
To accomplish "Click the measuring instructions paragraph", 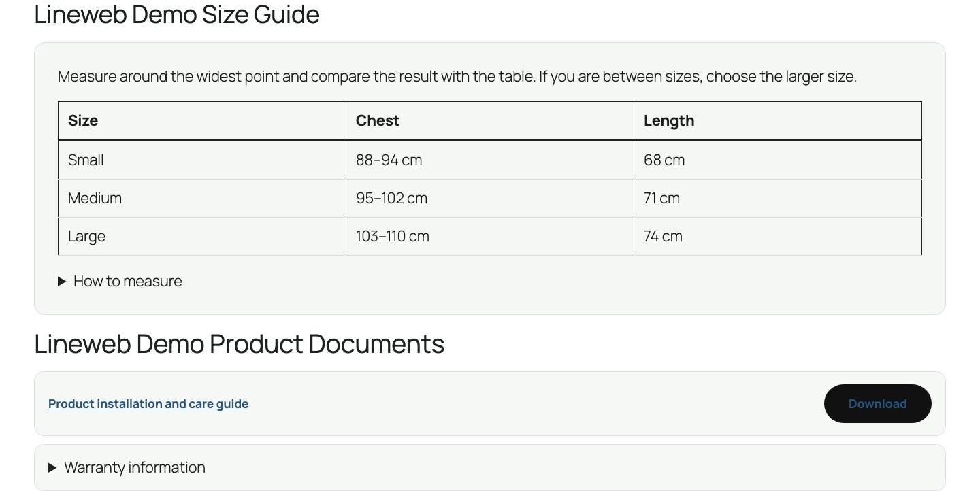I will tap(457, 76).
